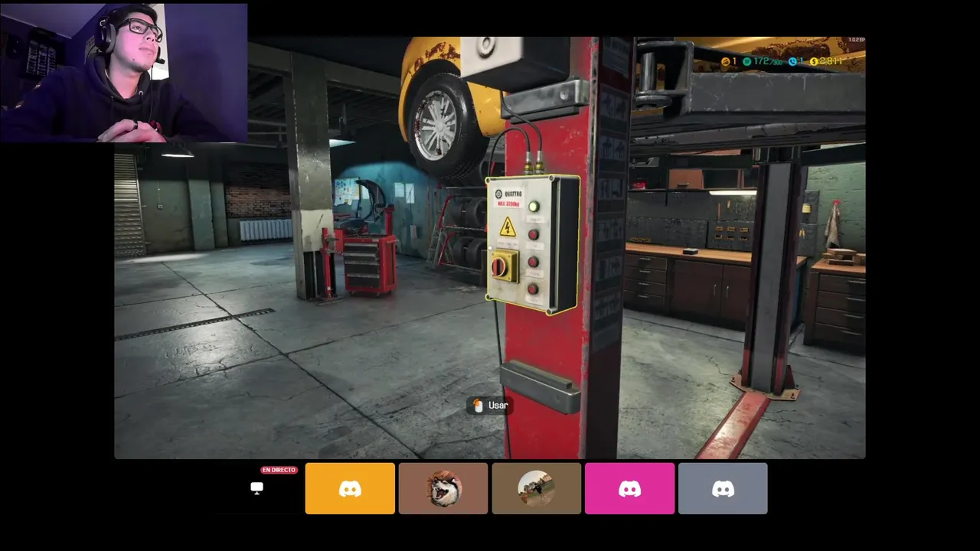Click the green XP icon in HUD
This screenshot has width=980, height=551.
(x=746, y=61)
